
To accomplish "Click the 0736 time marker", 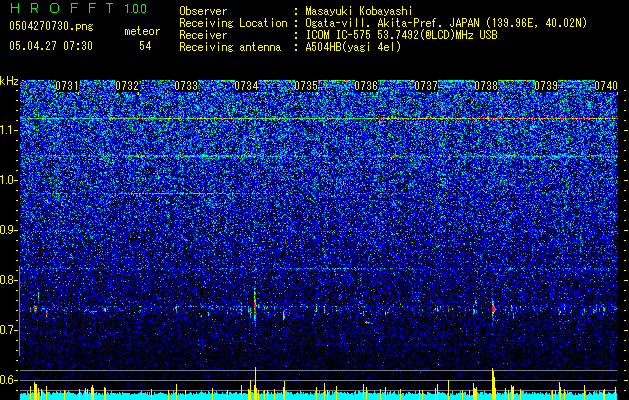I will [366, 86].
